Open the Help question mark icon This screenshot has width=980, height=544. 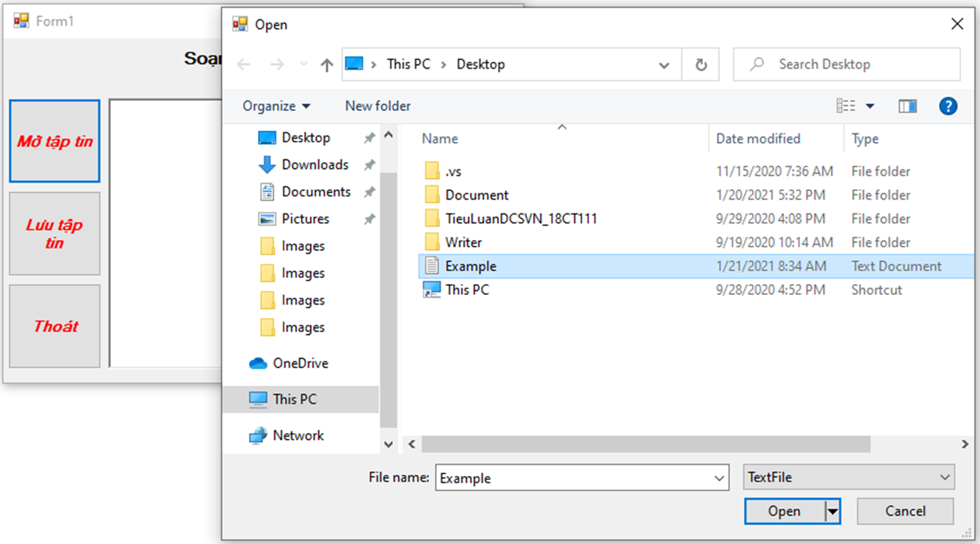[948, 106]
